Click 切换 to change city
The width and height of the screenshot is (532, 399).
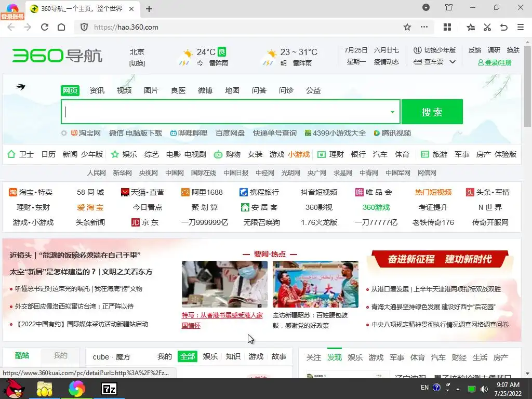pos(137,63)
